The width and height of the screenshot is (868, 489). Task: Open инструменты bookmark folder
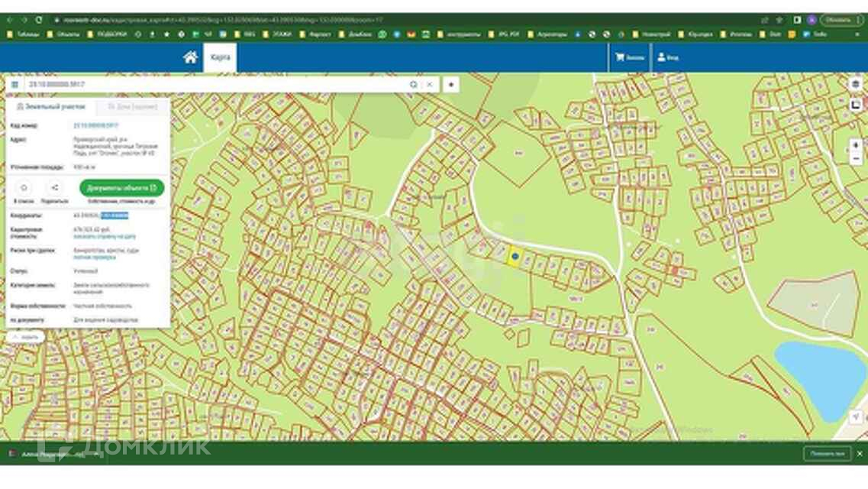pos(459,34)
